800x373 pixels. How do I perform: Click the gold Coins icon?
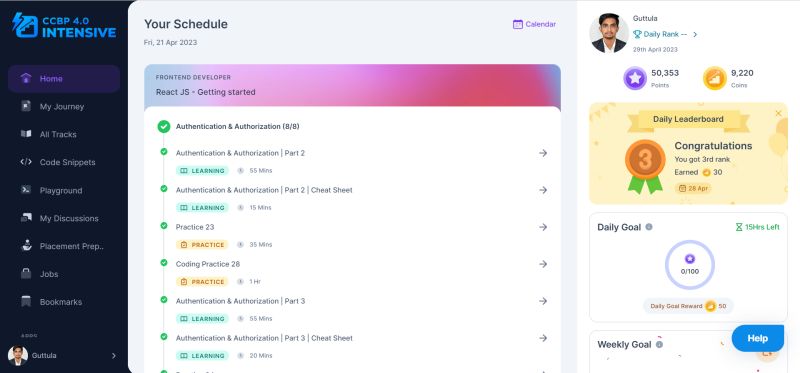[714, 78]
